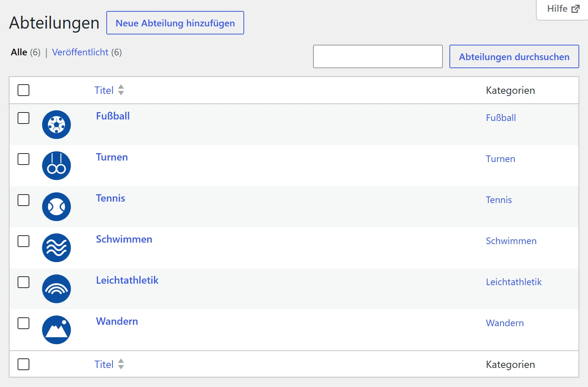Open the Tennis title link
Image resolution: width=588 pixels, height=387 pixels.
click(x=110, y=198)
